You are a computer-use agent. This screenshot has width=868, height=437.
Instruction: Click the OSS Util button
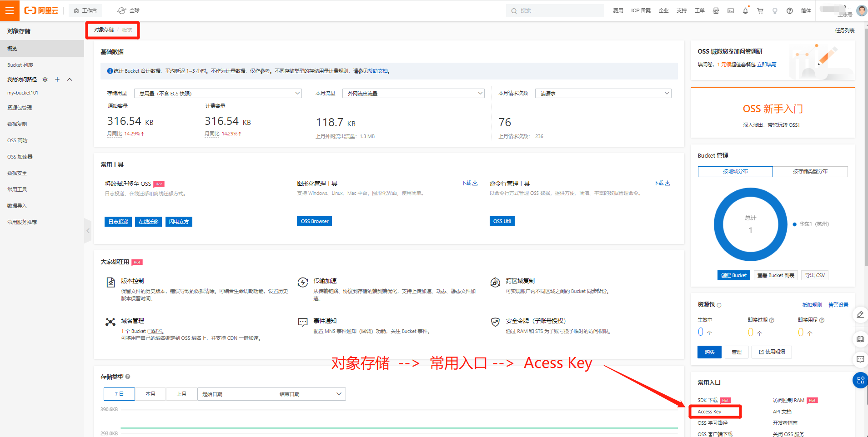(x=502, y=221)
